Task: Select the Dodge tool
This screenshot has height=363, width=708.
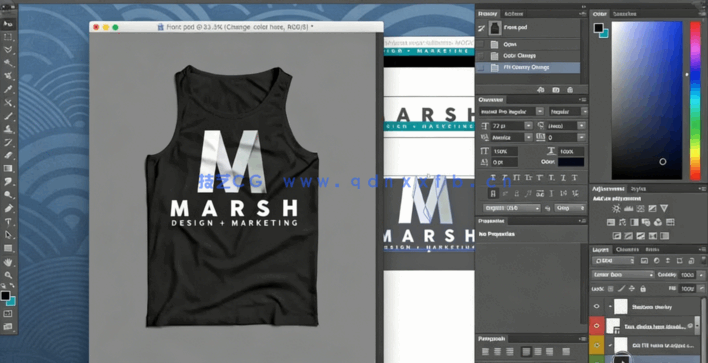Action: pyautogui.click(x=8, y=195)
